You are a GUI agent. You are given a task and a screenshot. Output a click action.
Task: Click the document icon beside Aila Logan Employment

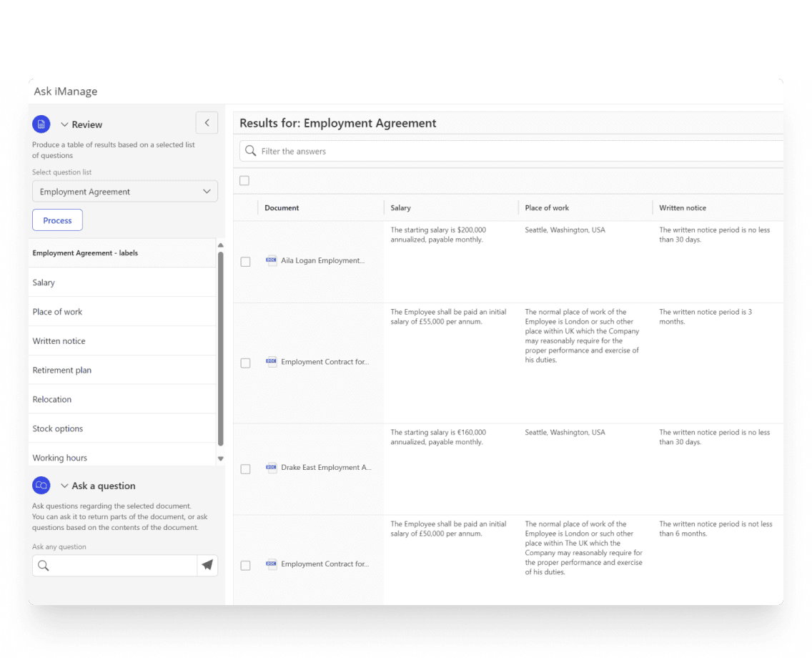(x=271, y=260)
